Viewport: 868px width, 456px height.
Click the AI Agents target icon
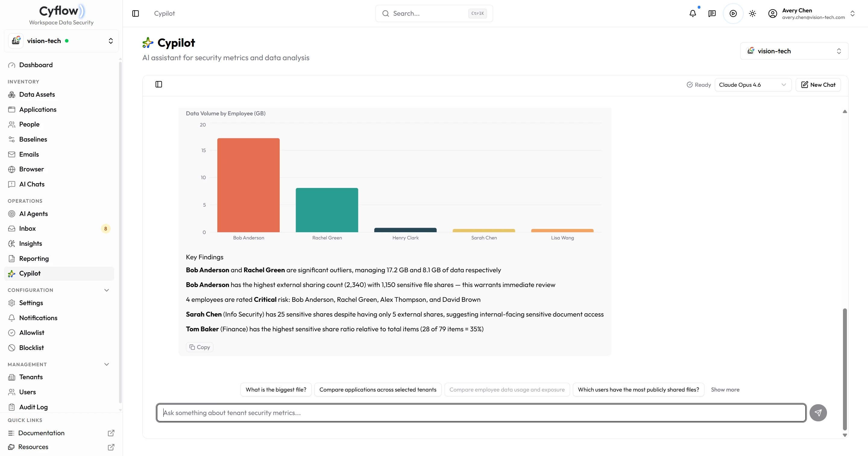tap(12, 214)
